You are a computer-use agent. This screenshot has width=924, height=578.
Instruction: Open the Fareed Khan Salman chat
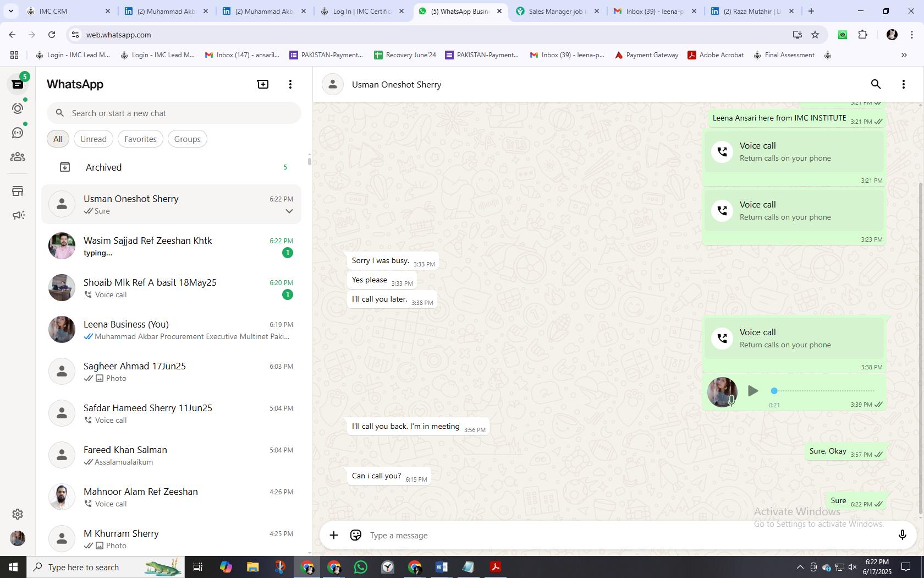171,455
